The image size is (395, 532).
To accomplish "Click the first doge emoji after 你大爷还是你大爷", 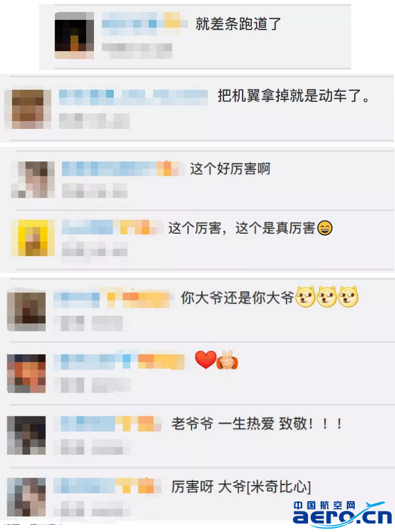I will (x=305, y=297).
